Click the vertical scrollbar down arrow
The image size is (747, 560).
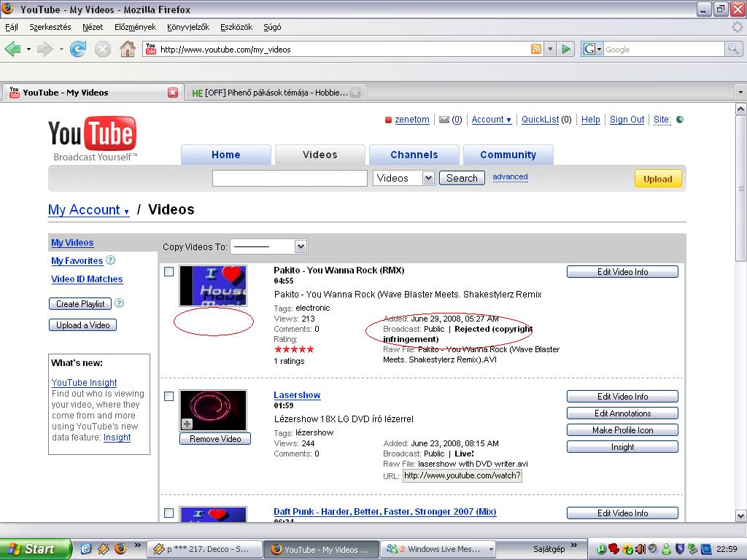tap(741, 516)
